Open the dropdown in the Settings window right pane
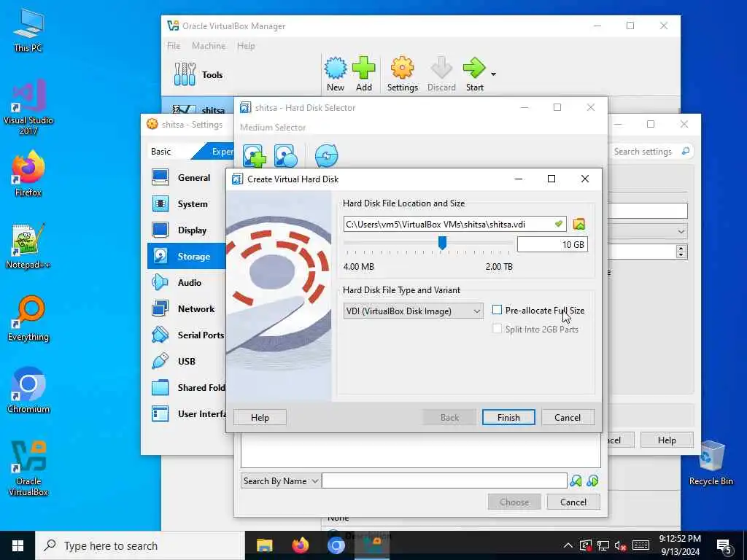The width and height of the screenshot is (747, 560). coord(681,231)
